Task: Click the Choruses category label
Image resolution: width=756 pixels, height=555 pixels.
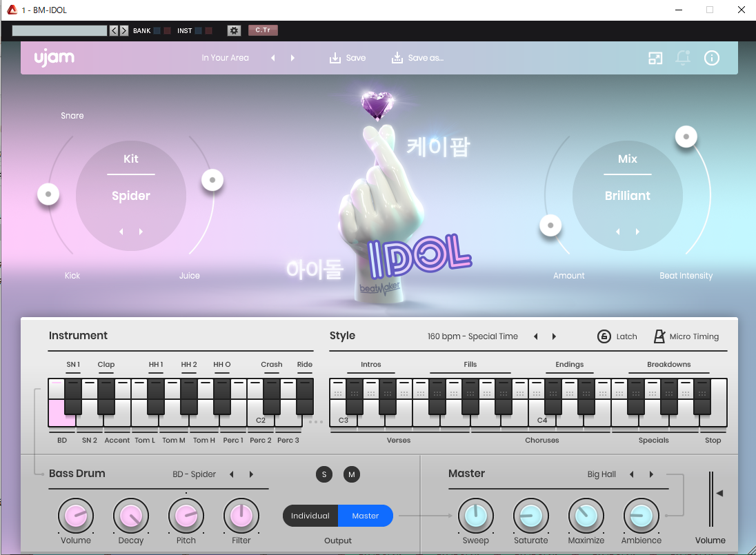Action: pyautogui.click(x=542, y=441)
